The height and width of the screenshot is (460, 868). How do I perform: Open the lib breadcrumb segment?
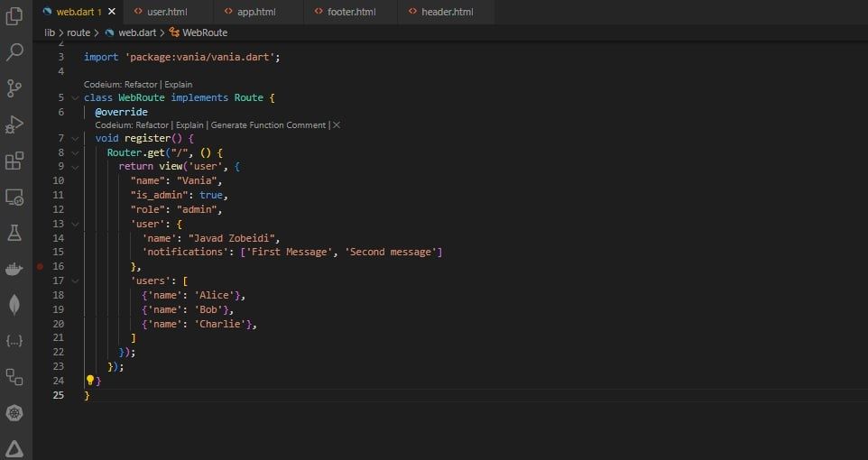tap(50, 32)
